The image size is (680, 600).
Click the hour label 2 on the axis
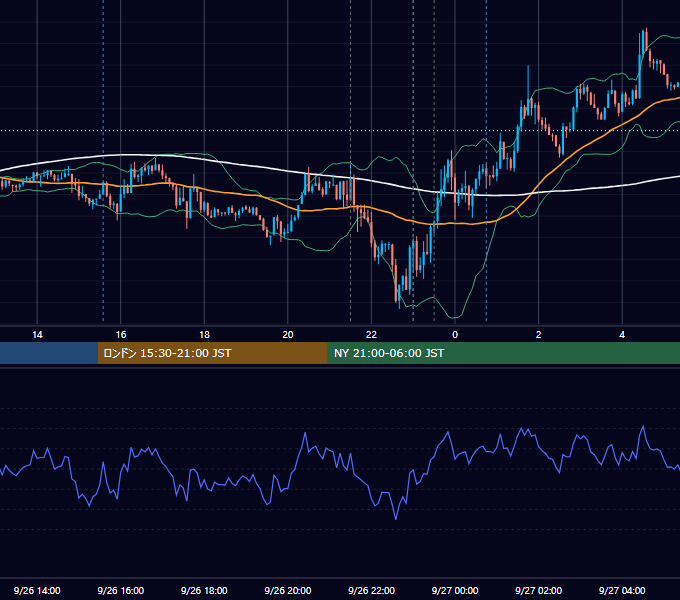(539, 335)
